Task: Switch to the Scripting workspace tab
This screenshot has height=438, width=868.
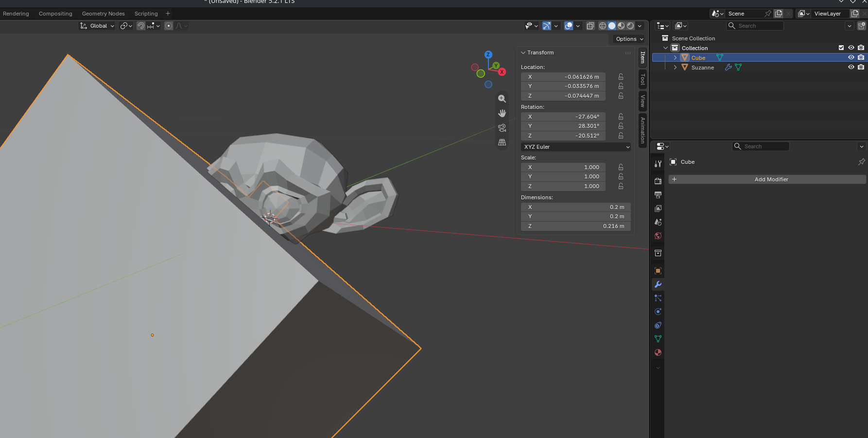Action: pyautogui.click(x=146, y=14)
